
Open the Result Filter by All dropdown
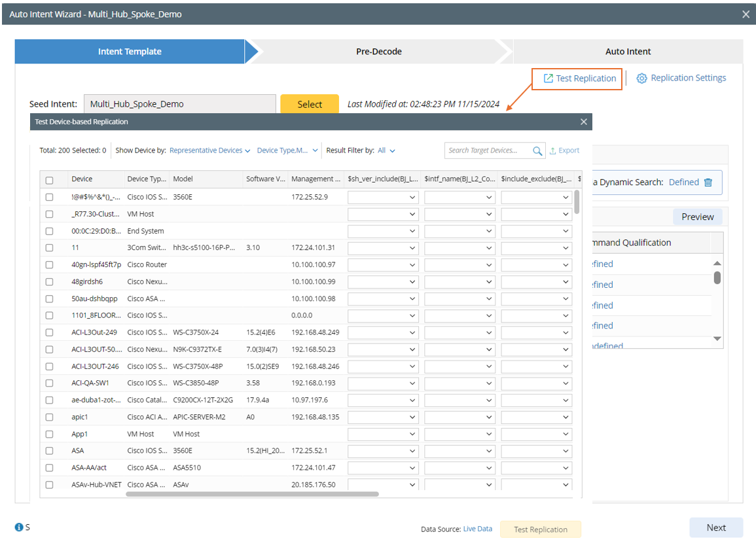tap(386, 151)
